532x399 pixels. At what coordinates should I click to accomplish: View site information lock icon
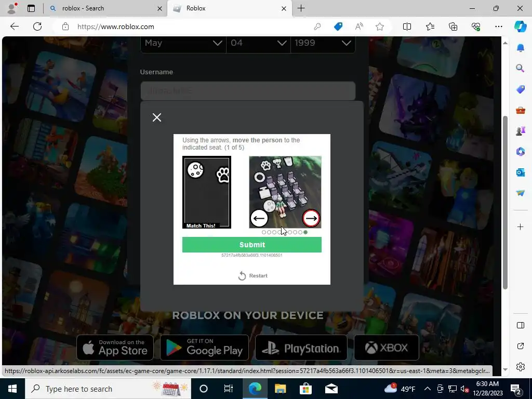tap(65, 27)
